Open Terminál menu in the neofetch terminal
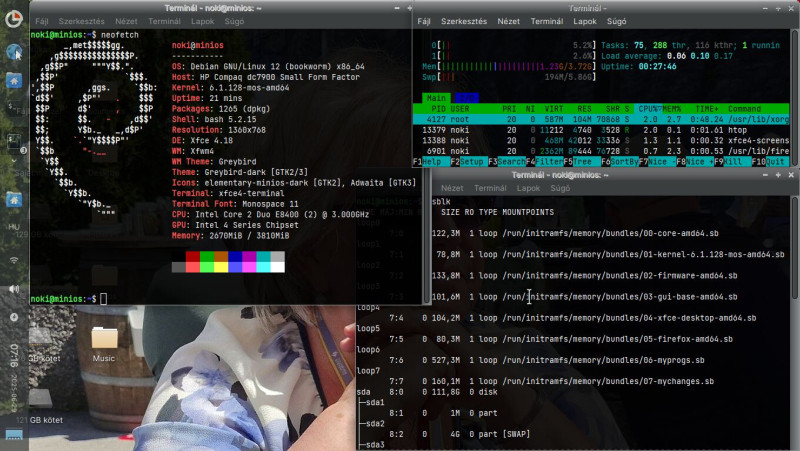 164,21
